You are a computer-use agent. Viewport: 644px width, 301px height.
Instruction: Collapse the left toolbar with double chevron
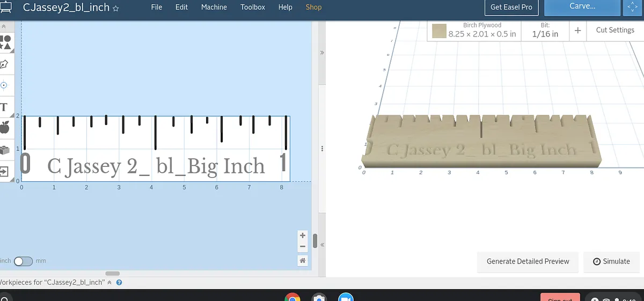click(4, 26)
